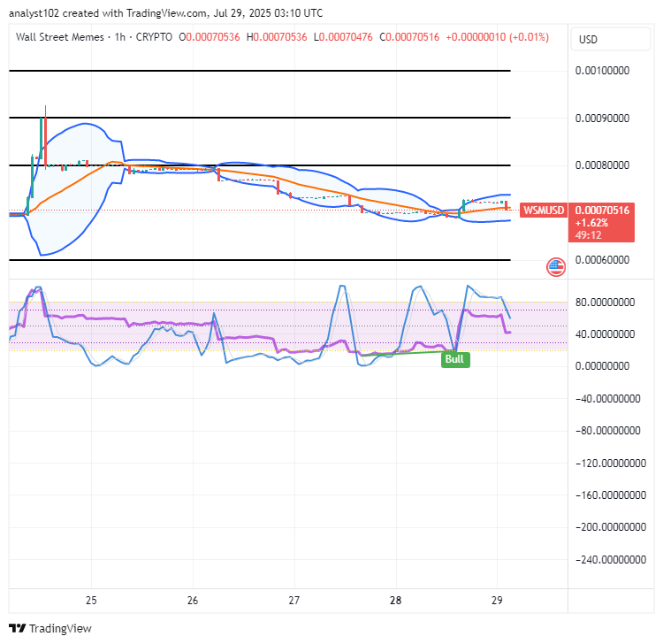Click date 26 on time axis
663x644 pixels.
[x=193, y=601]
